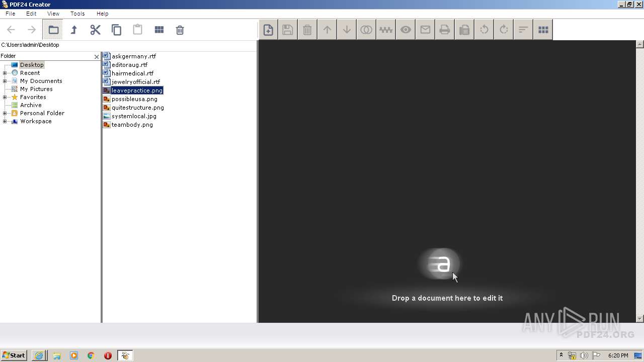Viewport: 644px width, 362px height.
Task: Go up one directory level
Action: [74, 30]
